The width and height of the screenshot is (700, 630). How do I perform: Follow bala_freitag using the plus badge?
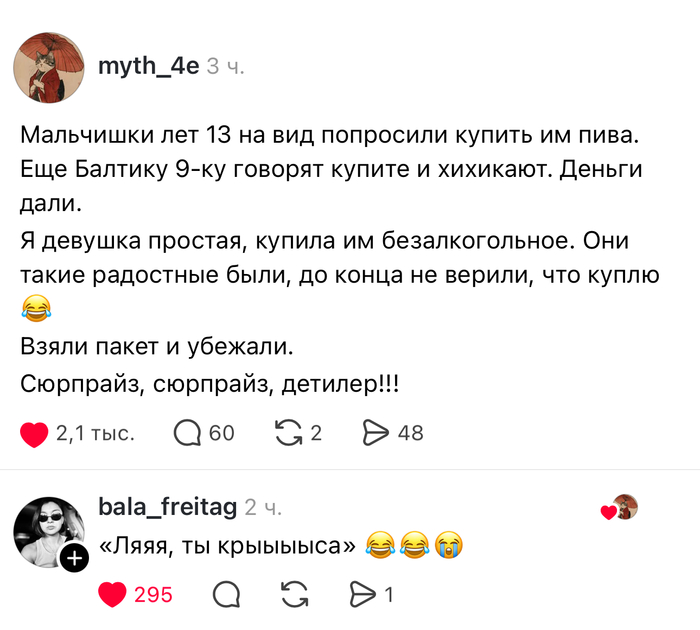tap(74, 559)
